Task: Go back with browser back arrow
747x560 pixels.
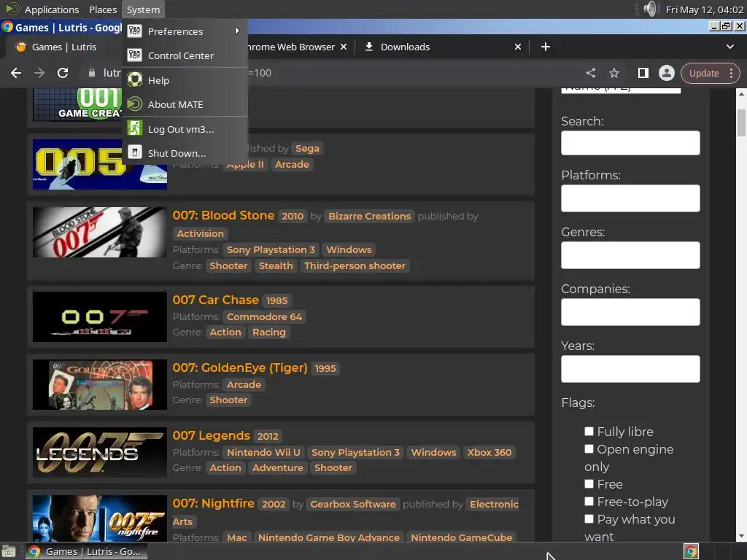Action: [16, 73]
